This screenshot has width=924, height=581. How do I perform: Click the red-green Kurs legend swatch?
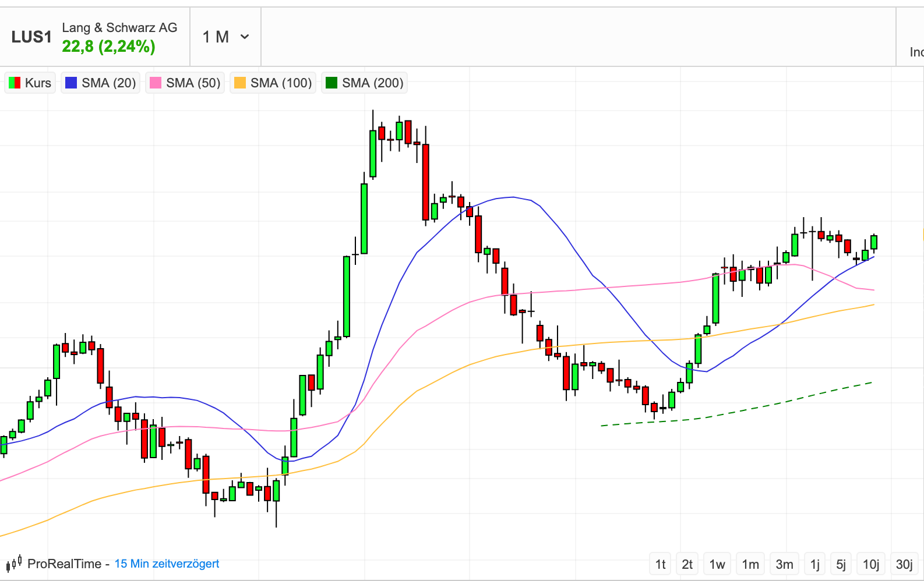point(15,83)
